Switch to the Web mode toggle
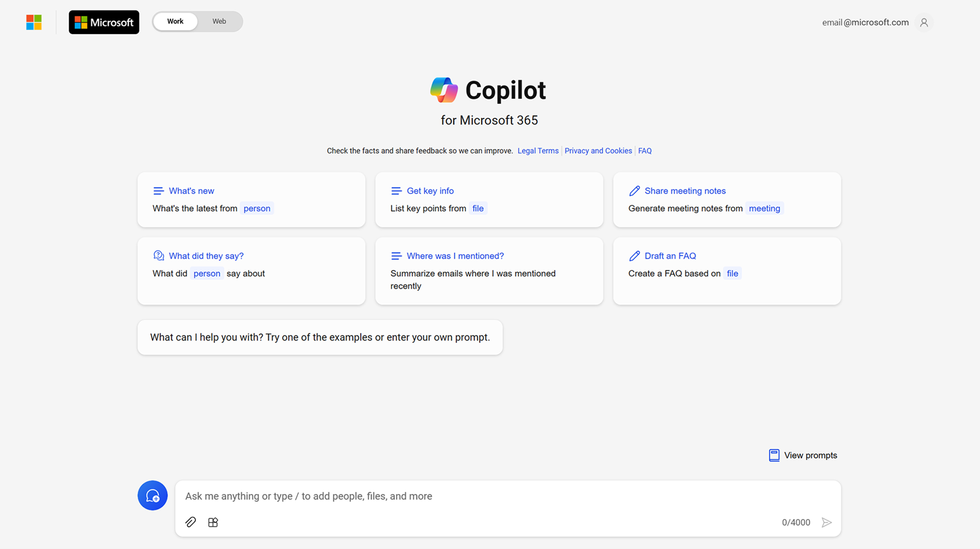This screenshot has height=549, width=980. pos(219,21)
